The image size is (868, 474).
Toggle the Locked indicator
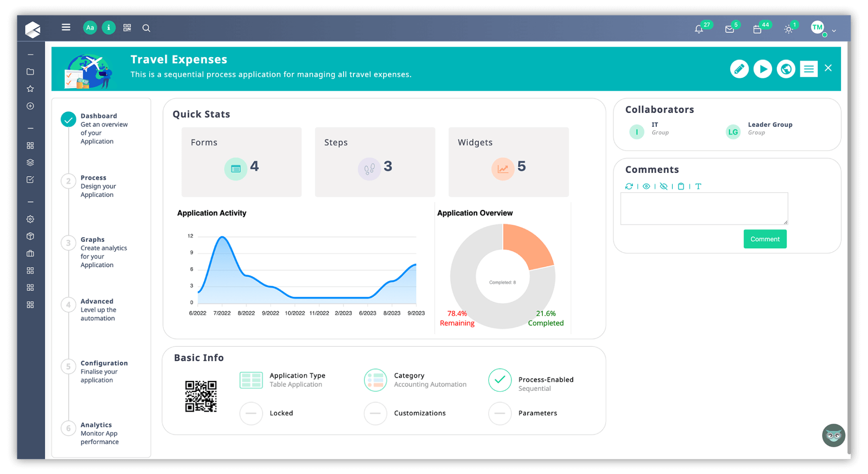tap(251, 413)
